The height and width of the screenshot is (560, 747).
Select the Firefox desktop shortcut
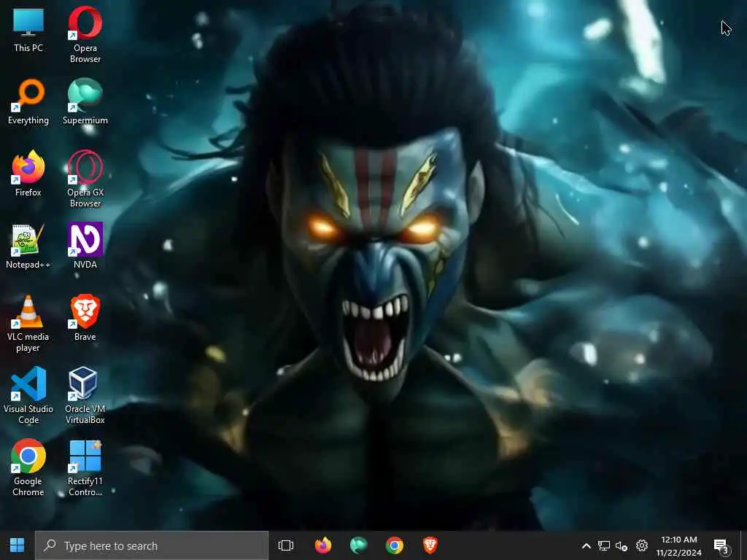[28, 174]
